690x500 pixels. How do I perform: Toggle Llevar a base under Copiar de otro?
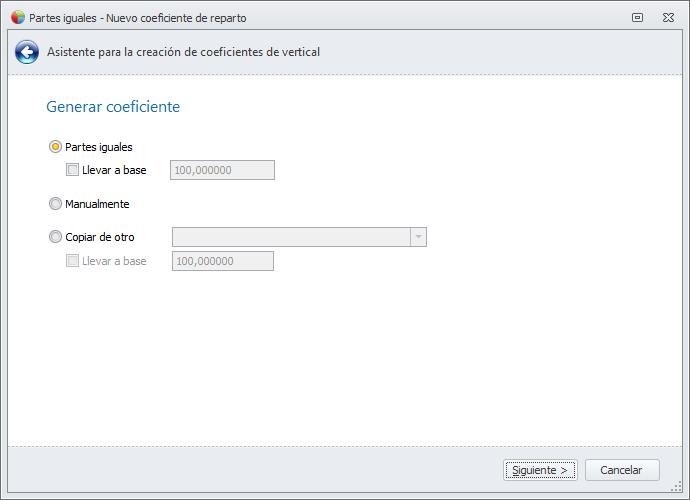72,261
